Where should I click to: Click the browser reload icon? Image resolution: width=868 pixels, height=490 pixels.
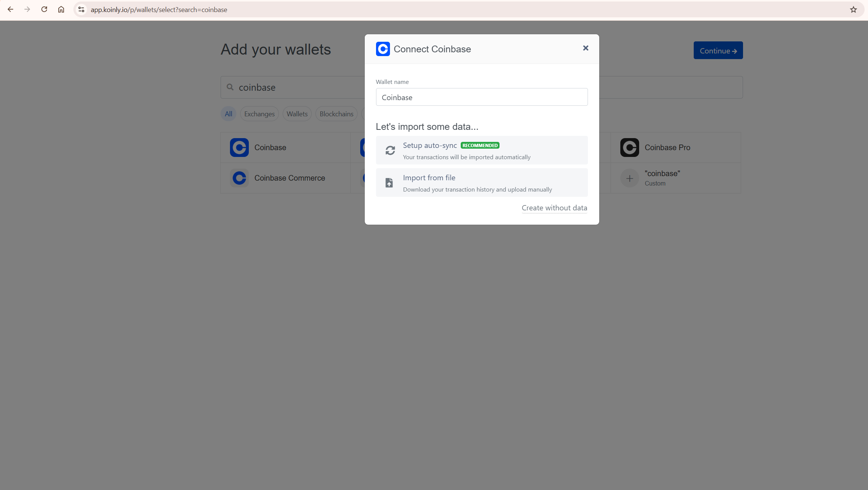pos(44,9)
